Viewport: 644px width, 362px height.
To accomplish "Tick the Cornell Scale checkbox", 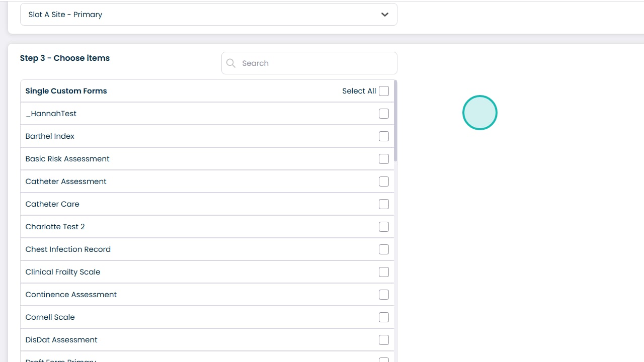I will tap(384, 317).
